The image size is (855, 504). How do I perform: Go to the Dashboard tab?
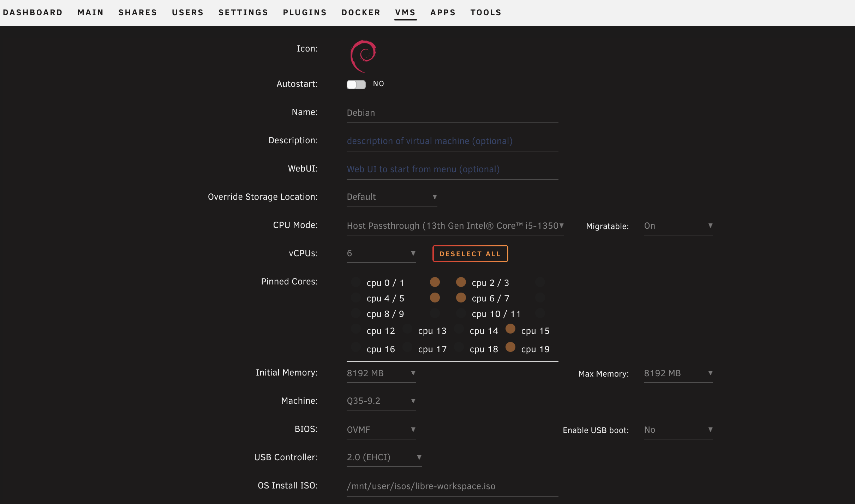click(32, 12)
